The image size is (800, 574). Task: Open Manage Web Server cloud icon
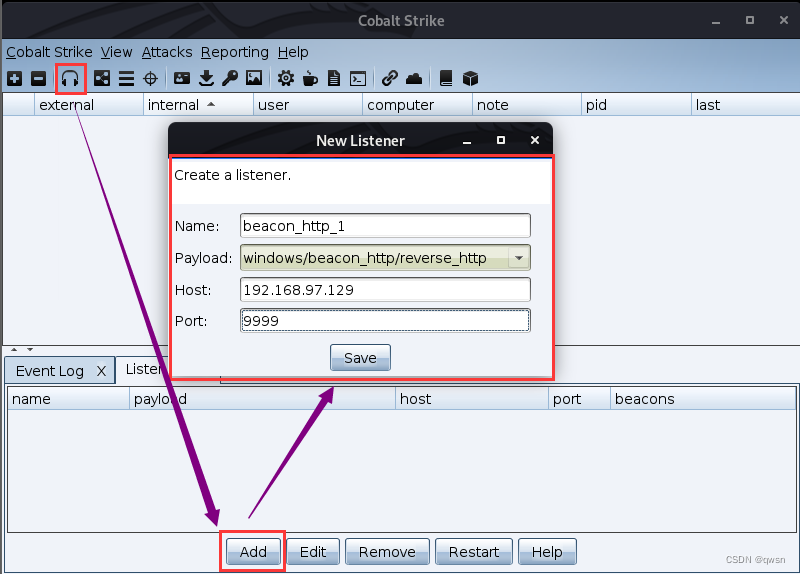tap(414, 79)
